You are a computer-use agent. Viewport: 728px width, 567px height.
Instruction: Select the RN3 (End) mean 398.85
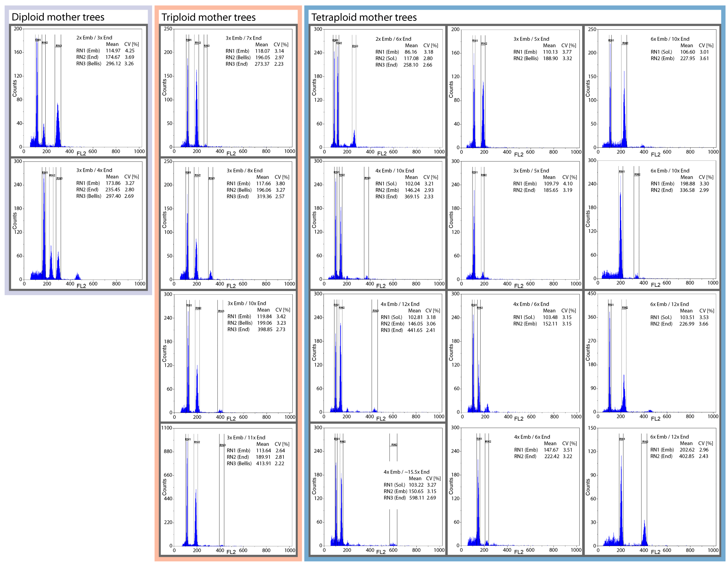tap(265, 329)
